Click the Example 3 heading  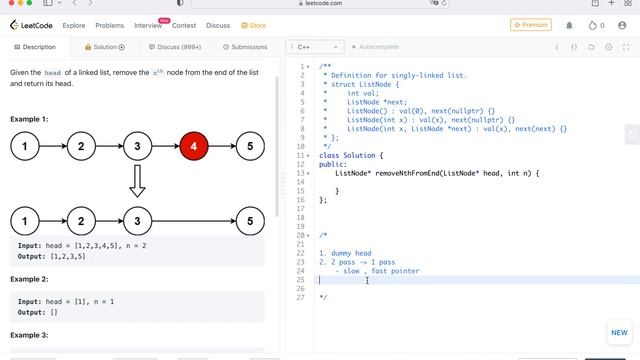click(x=29, y=335)
